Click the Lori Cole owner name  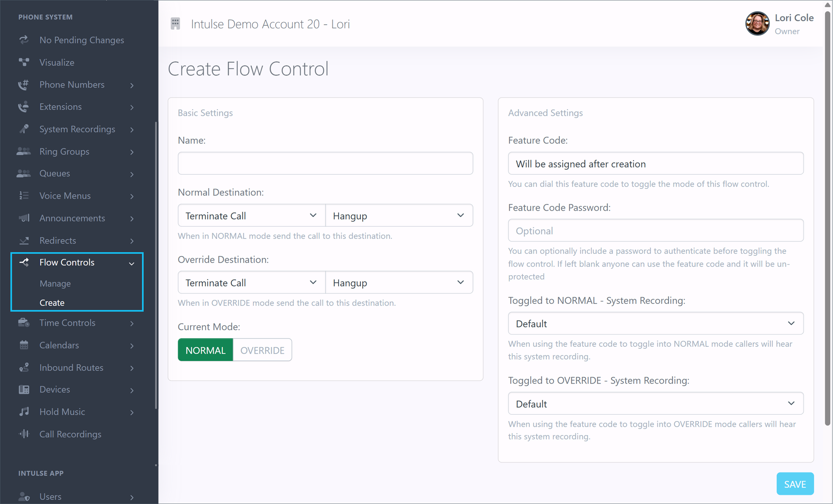pos(794,18)
